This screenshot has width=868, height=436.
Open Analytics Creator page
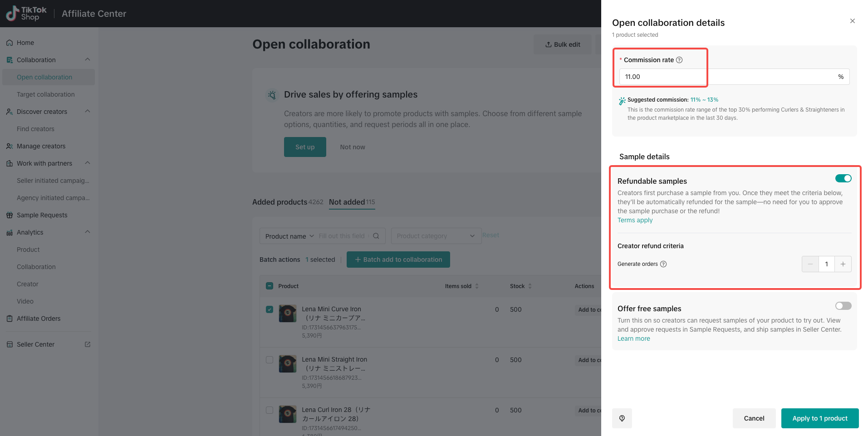pos(28,284)
